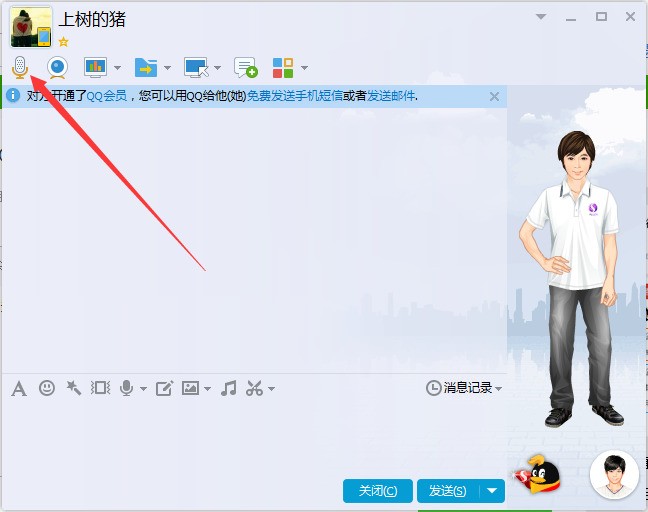Click the send file folder icon
648x512 pixels.
146,67
